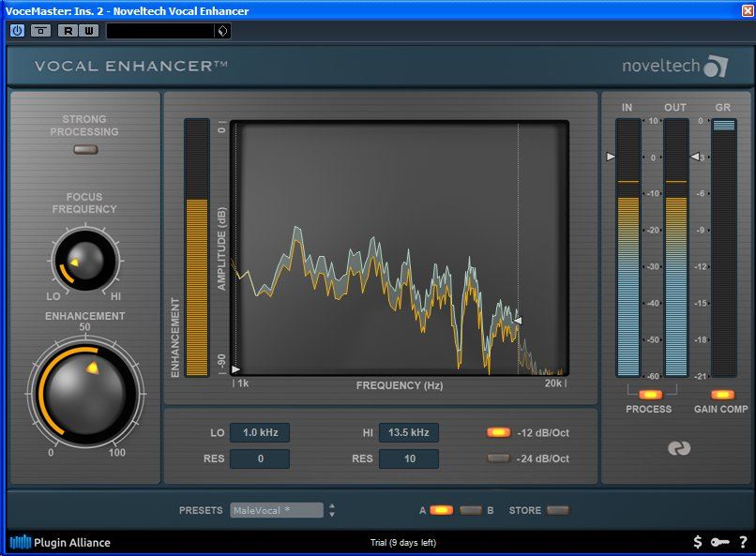
Task: Click the HI 13.5 kHz frequency field
Action: tap(409, 432)
